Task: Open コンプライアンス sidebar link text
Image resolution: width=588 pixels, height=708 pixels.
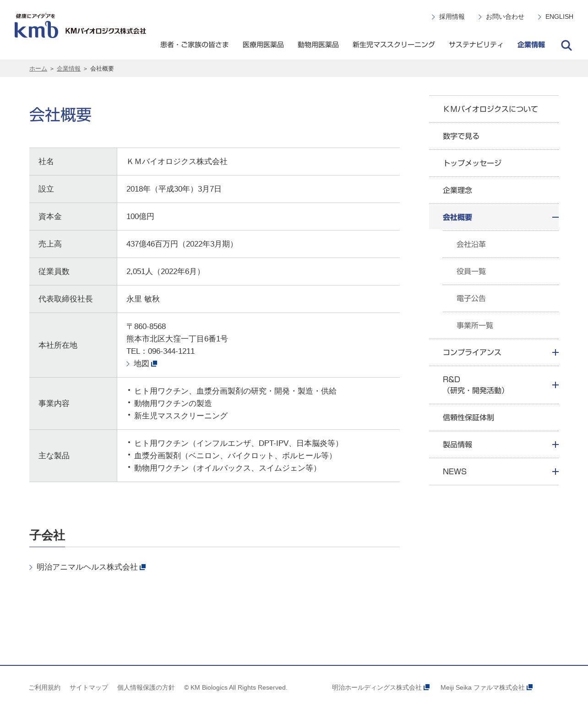Action: point(472,352)
